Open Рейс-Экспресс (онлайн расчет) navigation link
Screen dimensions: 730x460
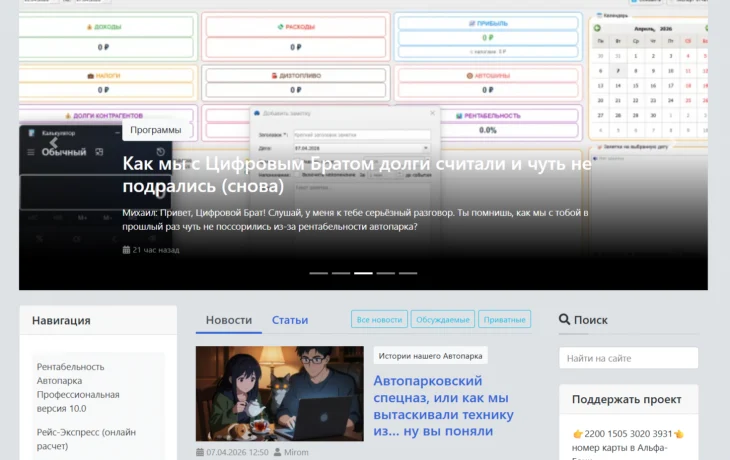click(x=87, y=439)
